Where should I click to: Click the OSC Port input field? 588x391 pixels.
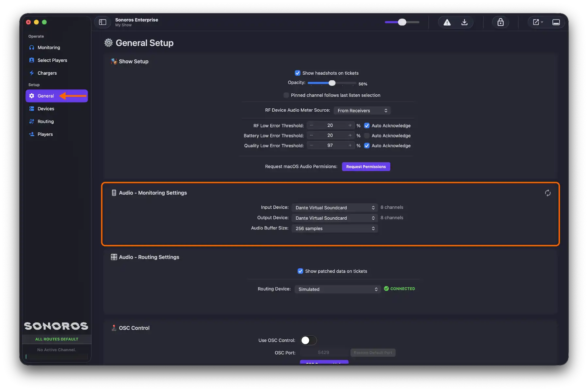[x=324, y=352]
